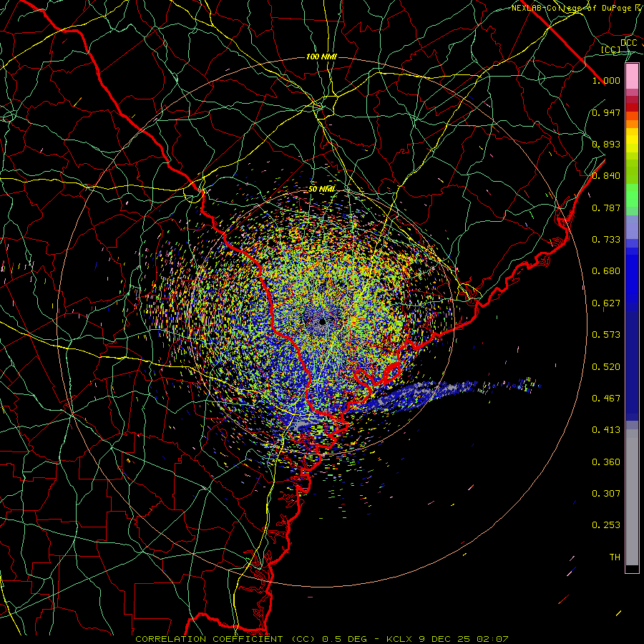Click the DCC label above the color scale
Screen dimensions: 644x644
(629, 43)
